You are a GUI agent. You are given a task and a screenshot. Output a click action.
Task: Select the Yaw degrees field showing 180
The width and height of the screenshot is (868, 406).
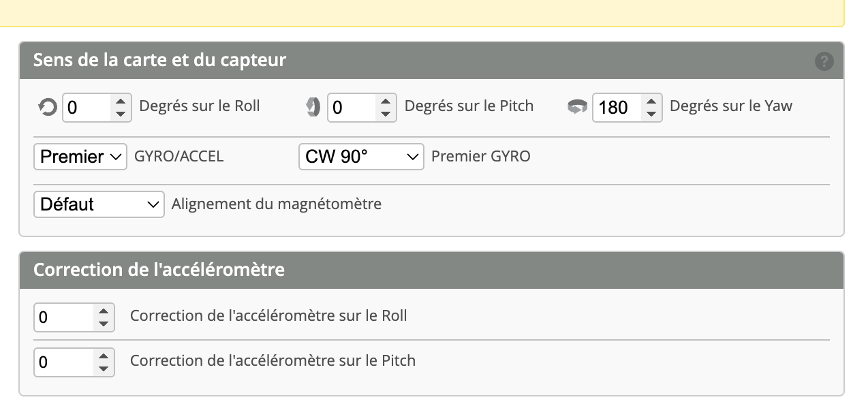(x=617, y=107)
